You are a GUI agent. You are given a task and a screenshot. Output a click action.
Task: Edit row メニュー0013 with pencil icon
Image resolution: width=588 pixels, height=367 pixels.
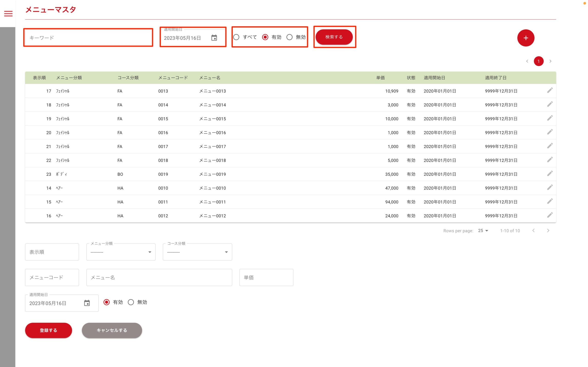(550, 91)
